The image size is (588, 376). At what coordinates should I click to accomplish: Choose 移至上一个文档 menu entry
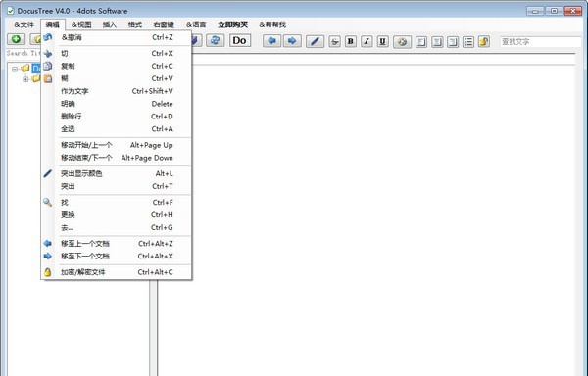coord(117,244)
